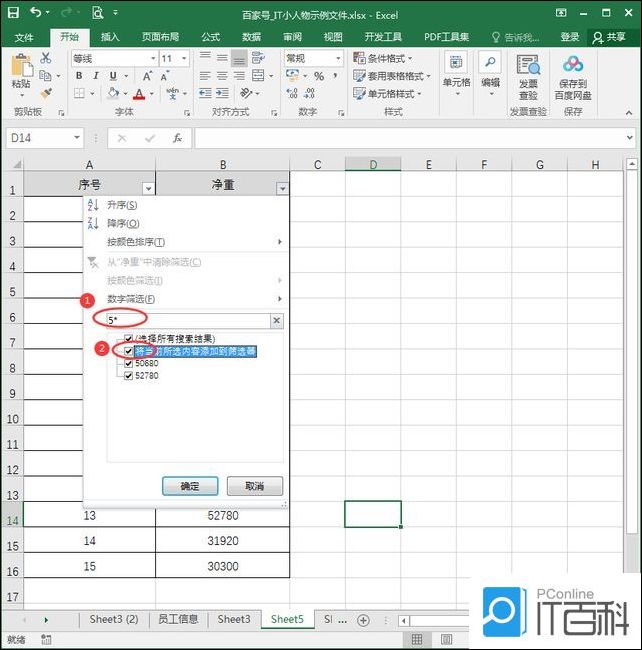Switch to the 开发工具 Developer tab

pyautogui.click(x=383, y=37)
